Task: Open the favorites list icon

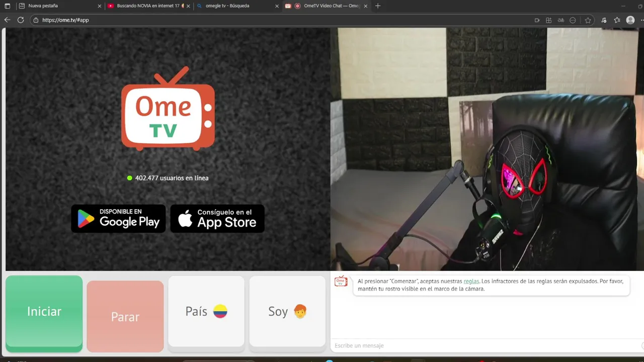Action: click(617, 20)
